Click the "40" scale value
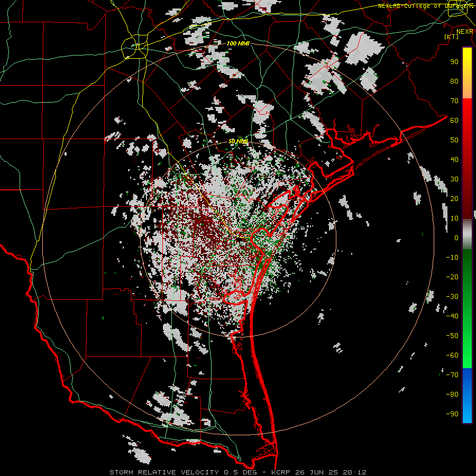This screenshot has height=476, width=476. (454, 160)
